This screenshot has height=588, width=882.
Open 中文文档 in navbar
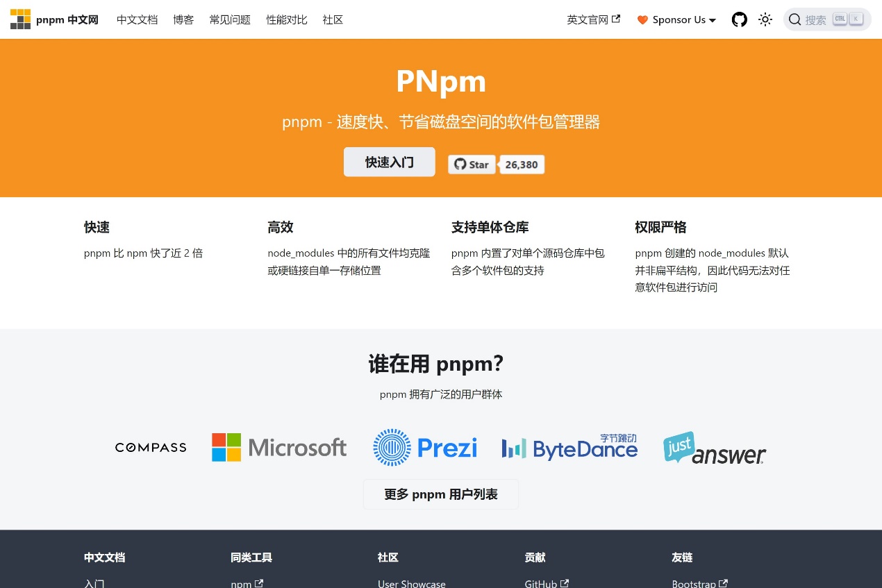point(138,19)
